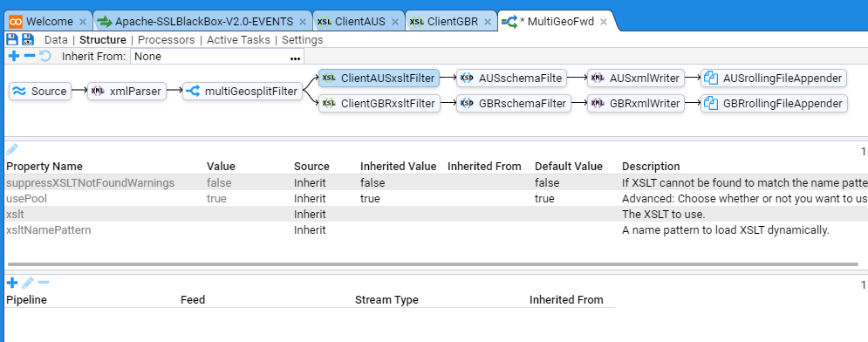This screenshot has width=868, height=342.
Task: Open the Processors sub-tab
Action: pyautogui.click(x=166, y=40)
